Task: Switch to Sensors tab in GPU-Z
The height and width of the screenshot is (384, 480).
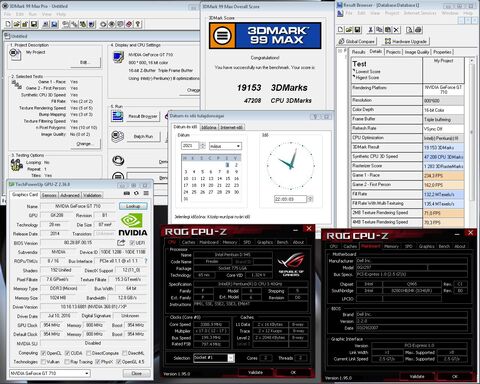Action: coord(49,195)
